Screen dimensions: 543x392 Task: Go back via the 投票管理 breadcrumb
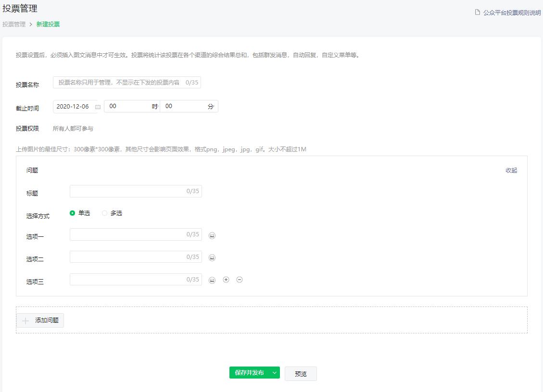[x=13, y=24]
